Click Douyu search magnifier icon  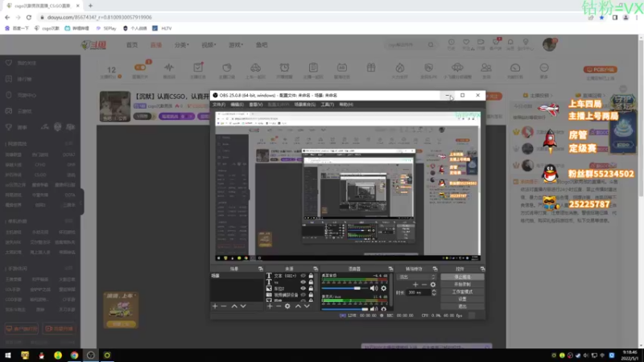click(431, 44)
